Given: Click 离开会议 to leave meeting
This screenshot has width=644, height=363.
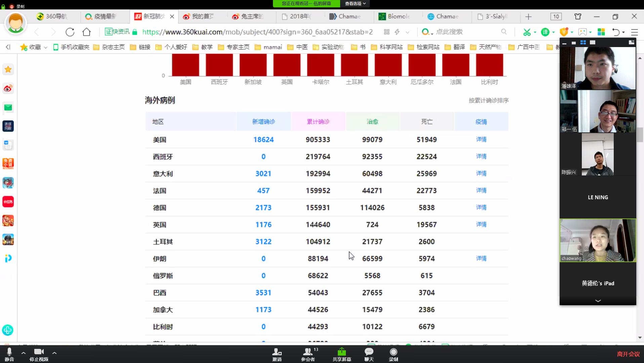Looking at the screenshot, I should (628, 354).
